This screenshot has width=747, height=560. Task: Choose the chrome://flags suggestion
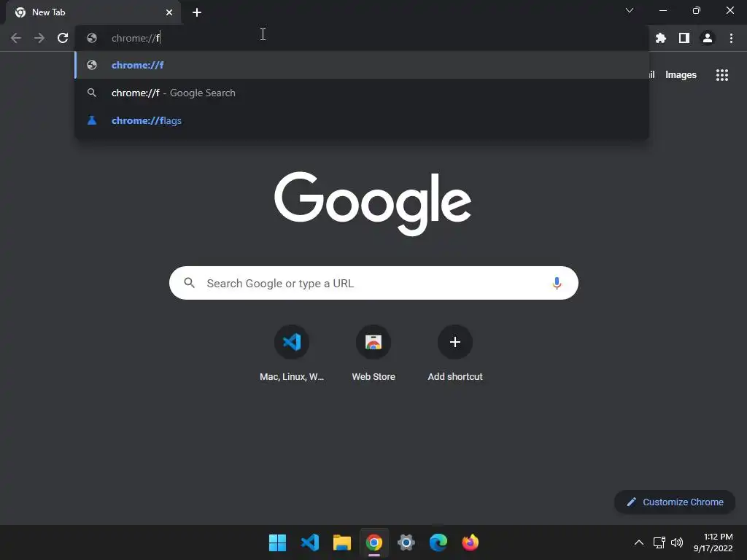click(x=362, y=120)
